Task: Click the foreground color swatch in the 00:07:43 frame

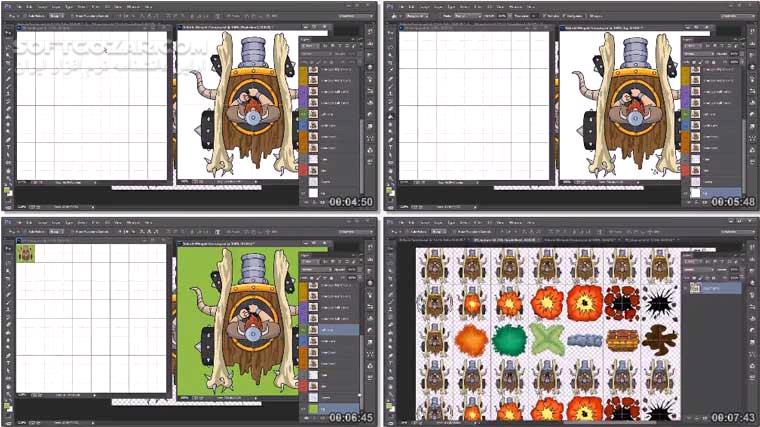Action: 389,408
